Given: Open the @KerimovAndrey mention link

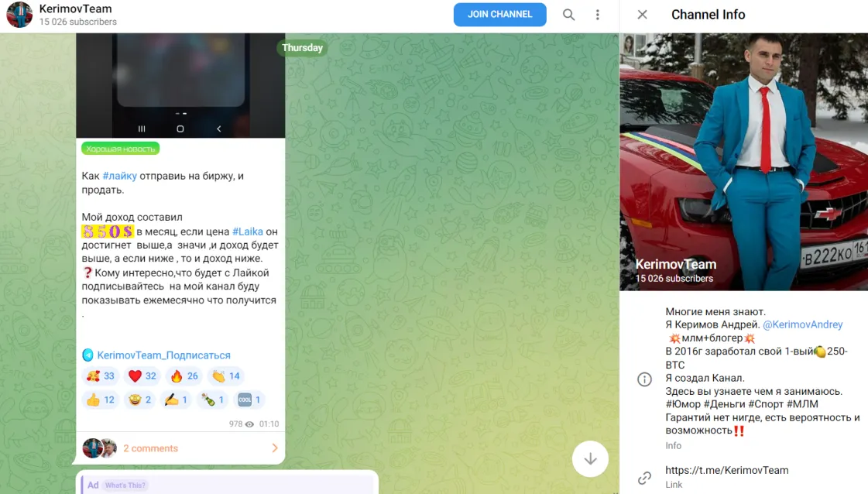Looking at the screenshot, I should [x=803, y=324].
